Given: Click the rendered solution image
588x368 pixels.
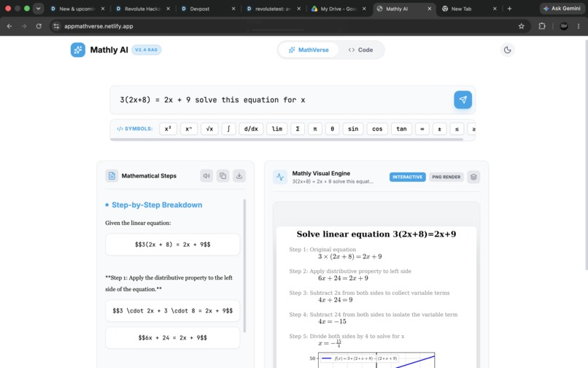Looking at the screenshot, I should (376, 296).
